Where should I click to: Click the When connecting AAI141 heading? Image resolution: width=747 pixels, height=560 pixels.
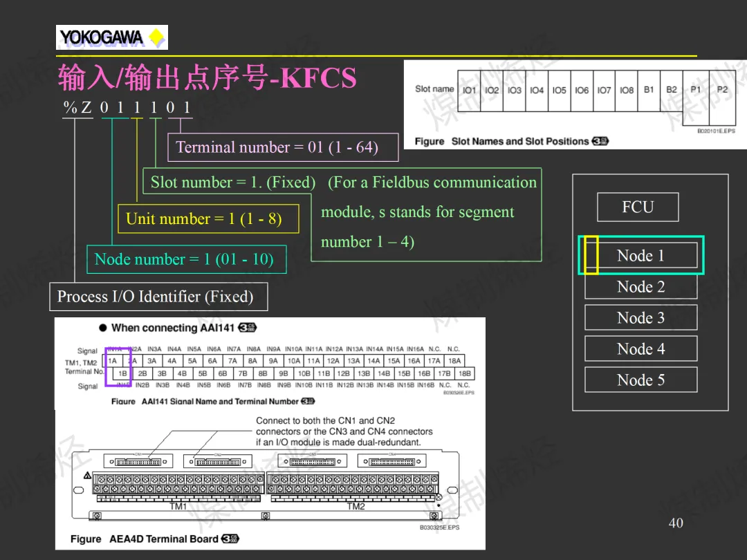(178, 328)
